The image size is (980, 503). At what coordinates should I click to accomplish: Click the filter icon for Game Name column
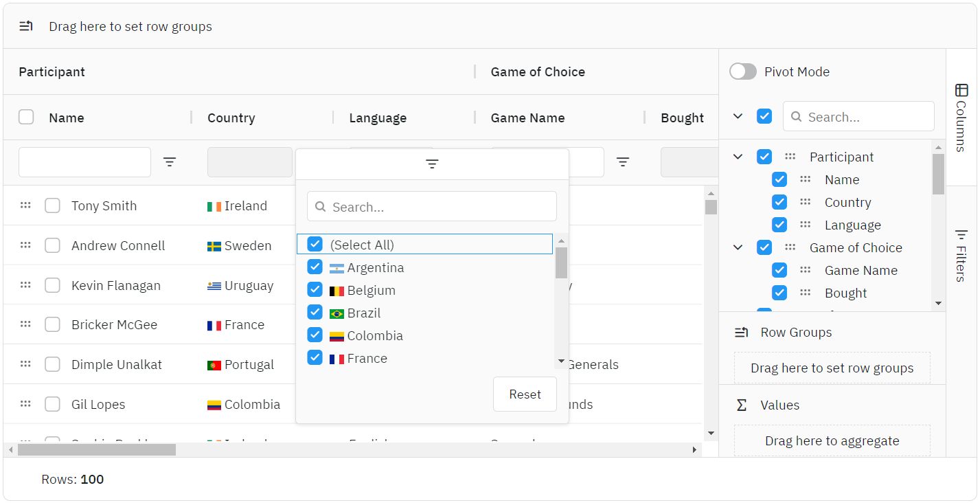click(x=623, y=162)
